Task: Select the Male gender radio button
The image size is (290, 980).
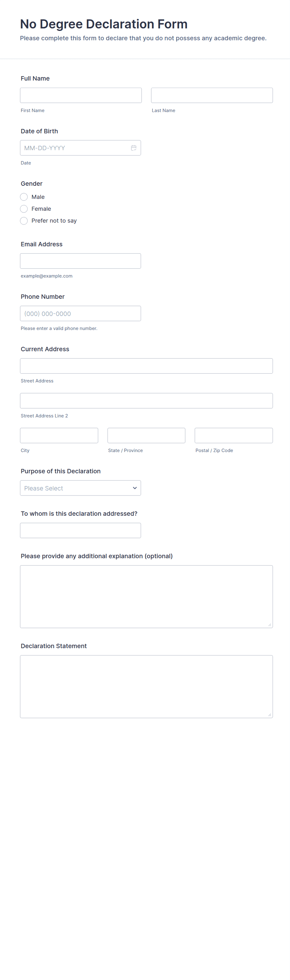Action: point(24,197)
